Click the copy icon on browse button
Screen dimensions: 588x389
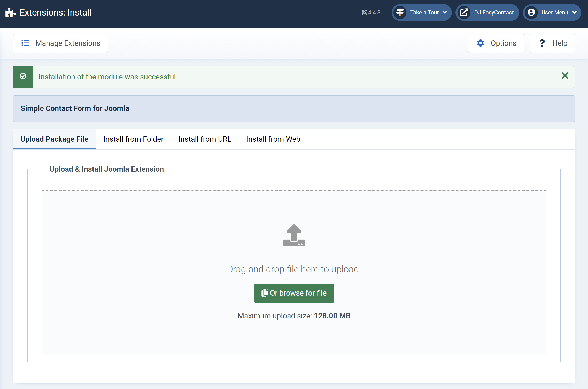(265, 293)
